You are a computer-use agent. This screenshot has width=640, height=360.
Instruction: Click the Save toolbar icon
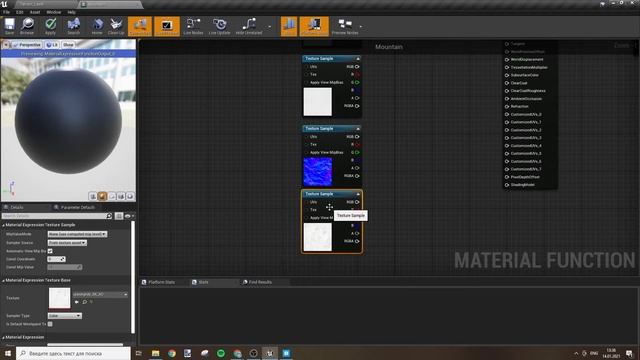tap(9, 26)
